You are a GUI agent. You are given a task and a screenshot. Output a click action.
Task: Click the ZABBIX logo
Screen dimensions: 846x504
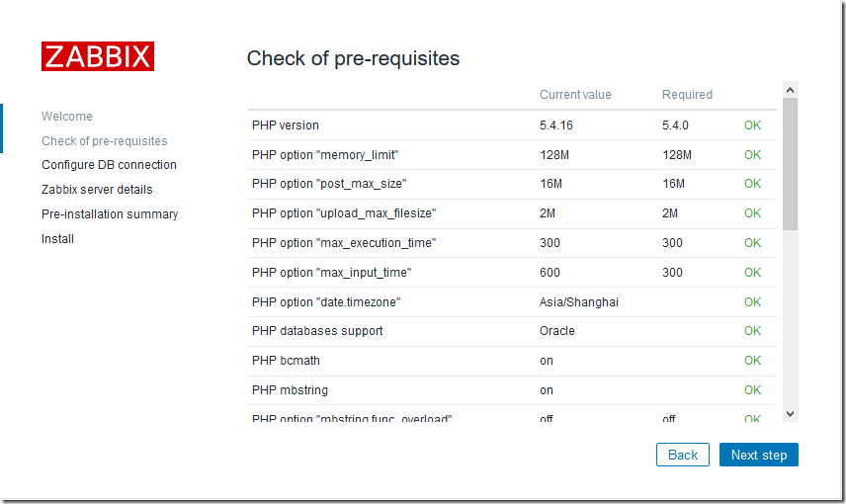[97, 55]
